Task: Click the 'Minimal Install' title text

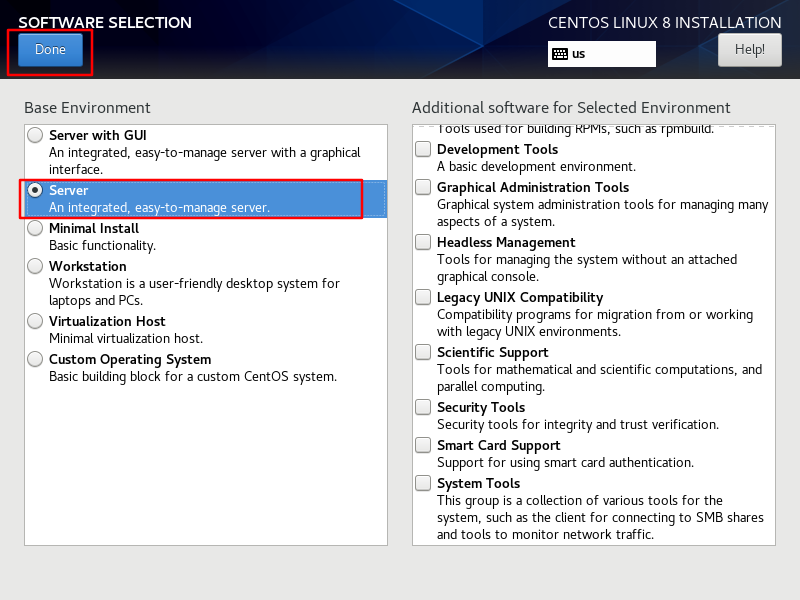Action: [94, 228]
